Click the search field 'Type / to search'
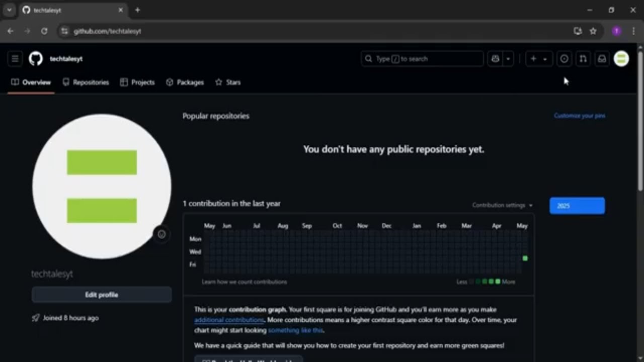This screenshot has width=644, height=362. (422, 59)
